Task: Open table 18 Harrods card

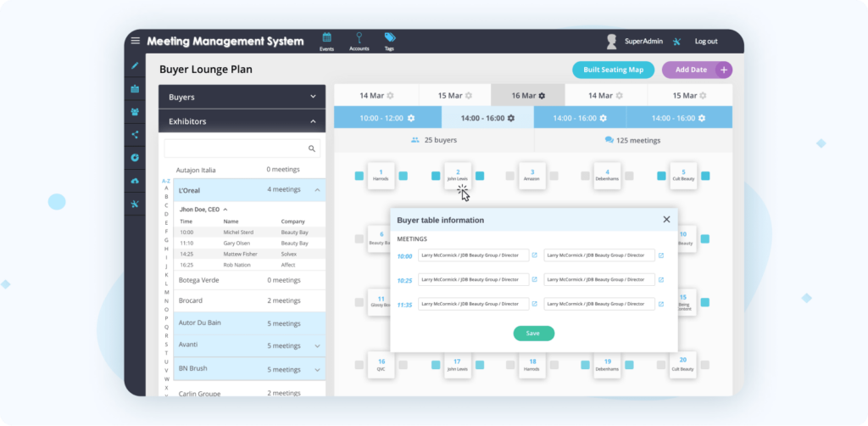Action: [x=532, y=365]
